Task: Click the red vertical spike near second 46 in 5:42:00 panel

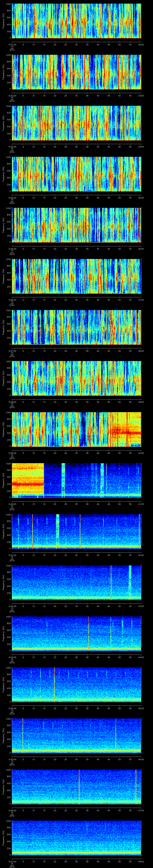Action: click(x=111, y=582)
